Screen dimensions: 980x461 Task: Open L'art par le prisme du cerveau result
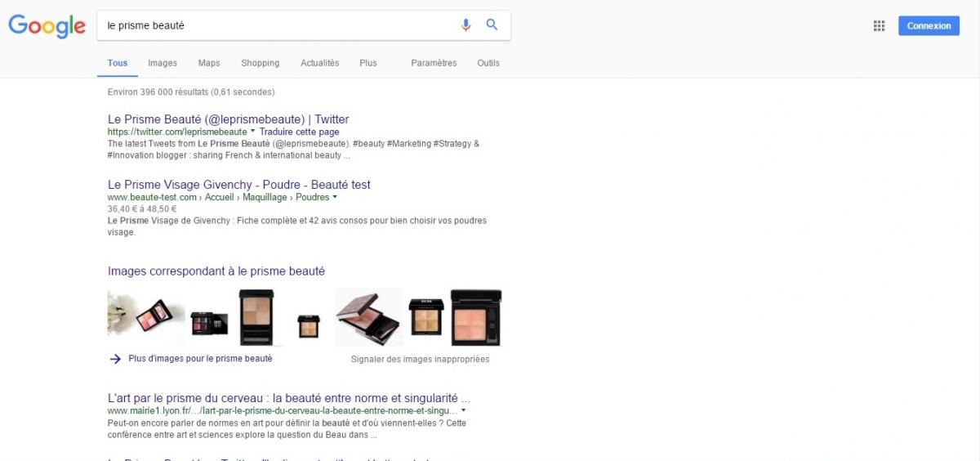[289, 398]
